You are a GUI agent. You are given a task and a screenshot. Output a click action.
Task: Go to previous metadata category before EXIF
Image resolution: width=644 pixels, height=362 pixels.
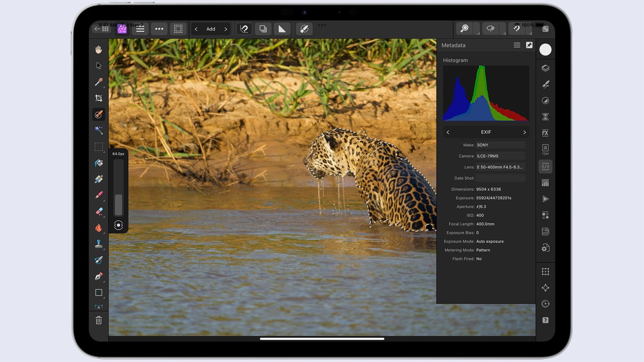click(x=448, y=132)
